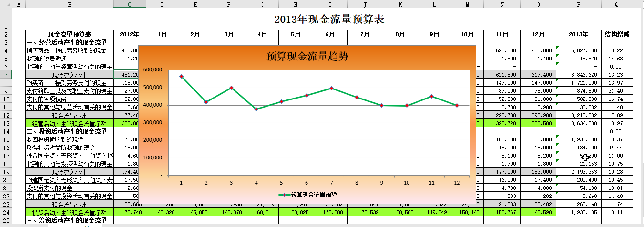Select the 11月 header cell
The width and height of the screenshot is (644, 227).
(501, 34)
